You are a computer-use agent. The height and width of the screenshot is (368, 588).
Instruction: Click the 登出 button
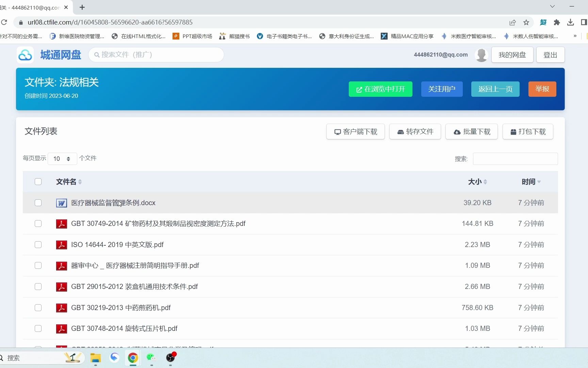click(x=550, y=55)
